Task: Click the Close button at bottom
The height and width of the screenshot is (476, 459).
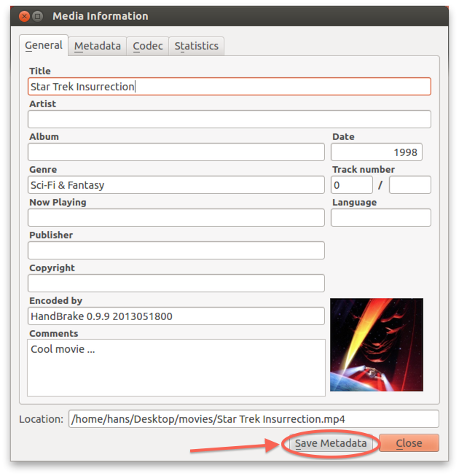Action: pos(409,443)
